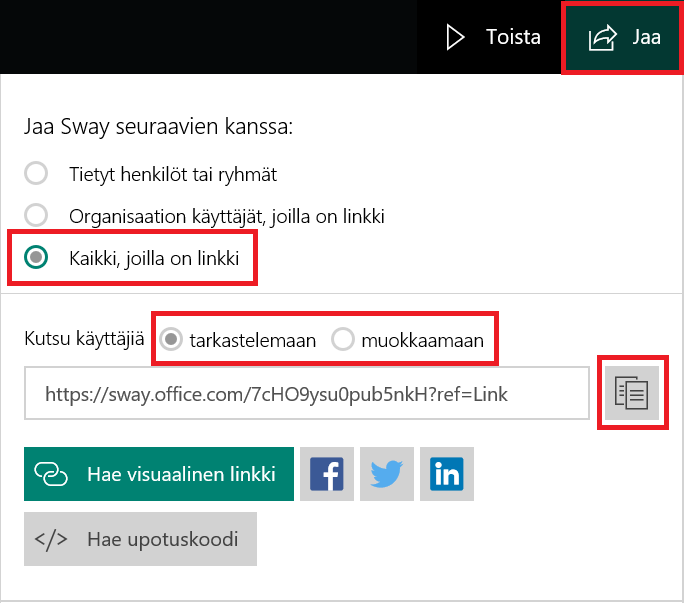This screenshot has width=684, height=603.
Task: Open the Jaa share menu
Action: tap(622, 37)
